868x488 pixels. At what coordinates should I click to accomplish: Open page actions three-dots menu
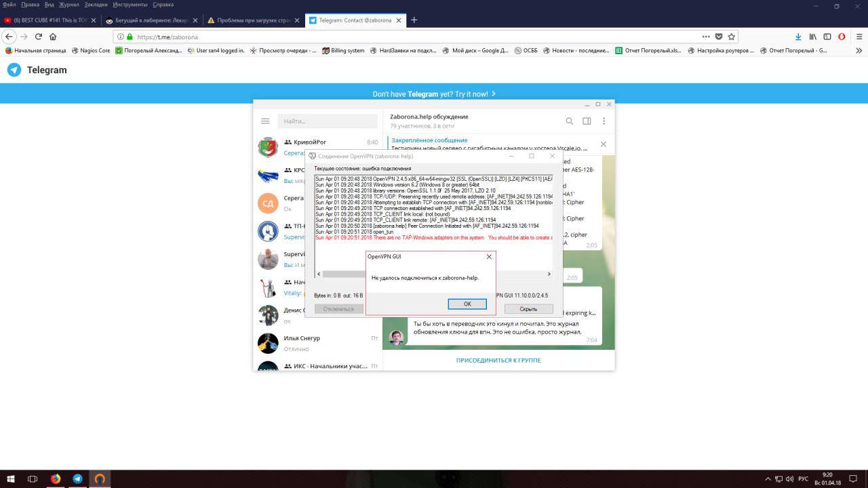pyautogui.click(x=706, y=37)
